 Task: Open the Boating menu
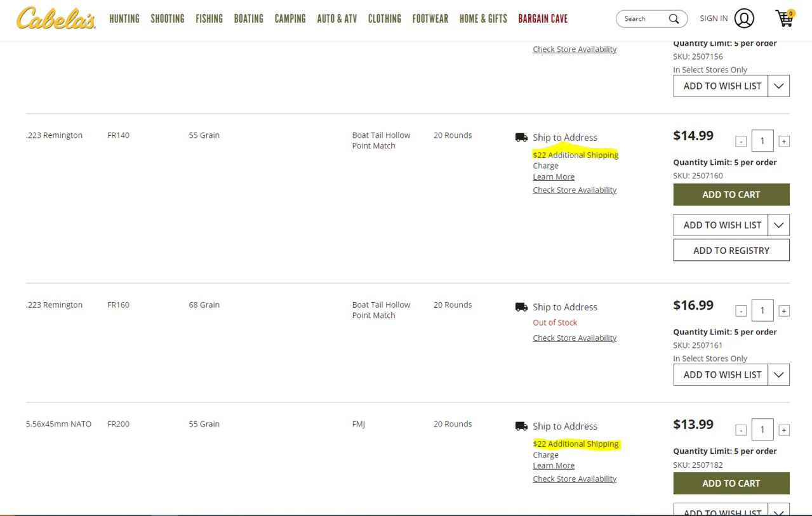(x=248, y=18)
